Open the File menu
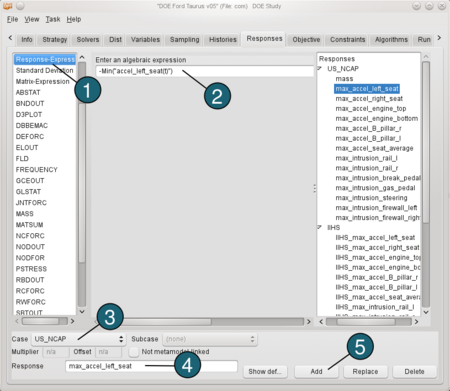 [x=12, y=19]
